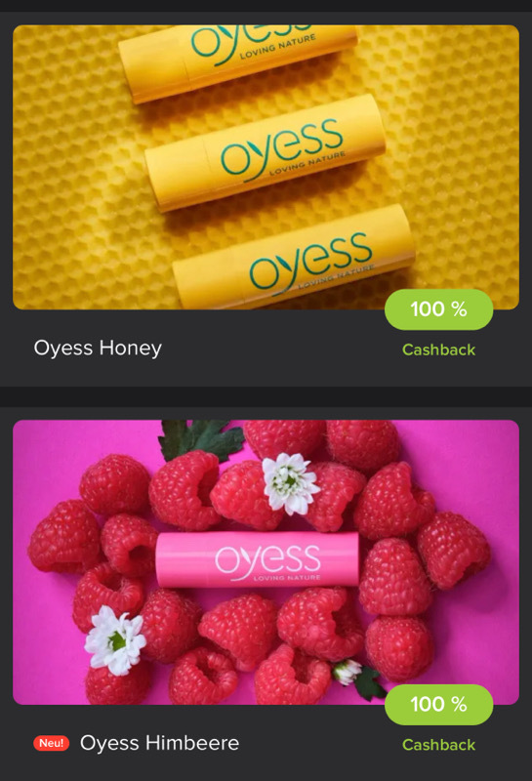The width and height of the screenshot is (532, 781).
Task: Tap the Cashback label under Oyess Himbeere
Action: pyautogui.click(x=439, y=745)
